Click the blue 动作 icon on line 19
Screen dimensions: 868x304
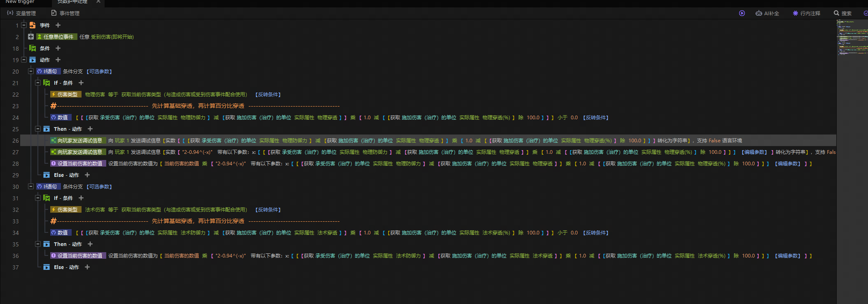33,60
